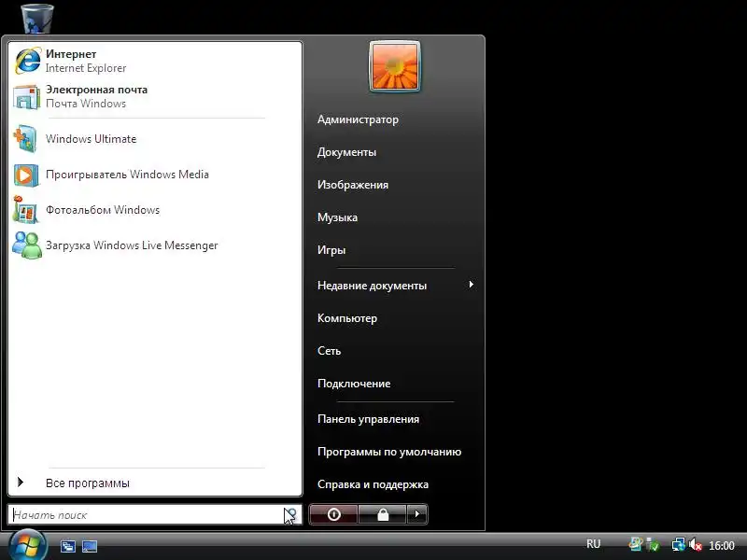Click the switch between windows quick launch icon
747x560 pixels.
point(67,546)
